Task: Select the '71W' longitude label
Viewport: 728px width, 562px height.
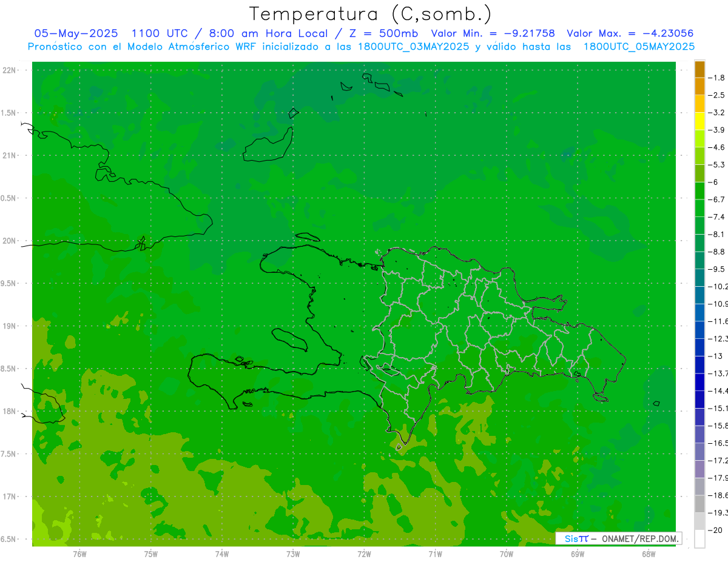Action: (x=435, y=555)
